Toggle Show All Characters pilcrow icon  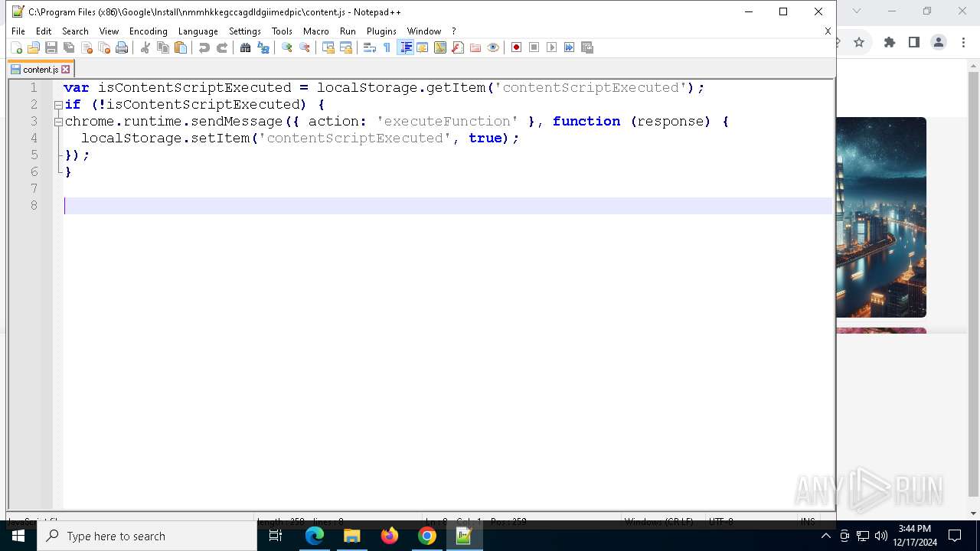tap(387, 47)
